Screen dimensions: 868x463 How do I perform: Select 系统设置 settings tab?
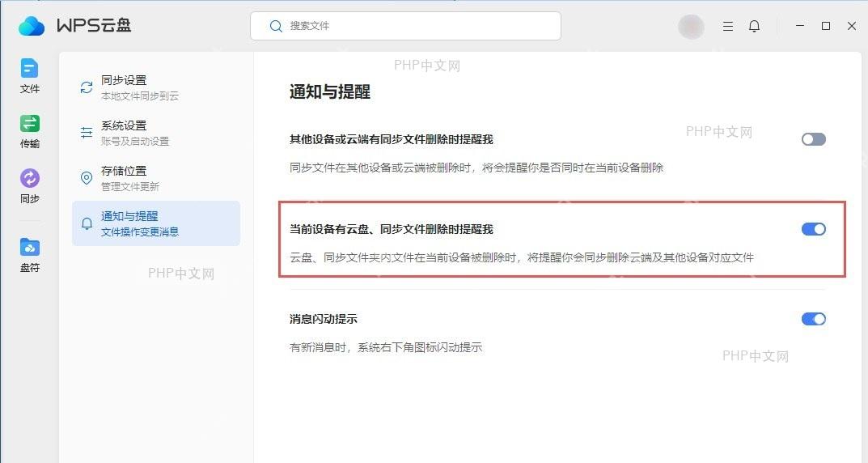click(156, 133)
